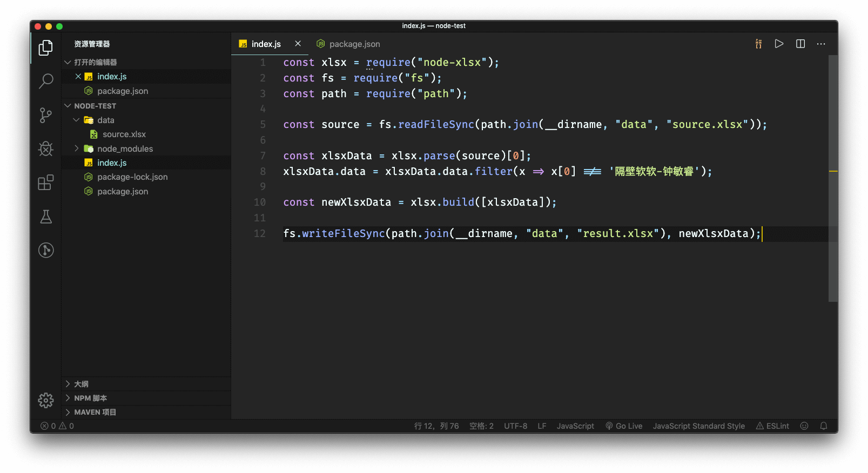Click the compare changes icon in editor toolbar
868x473 pixels.
758,44
